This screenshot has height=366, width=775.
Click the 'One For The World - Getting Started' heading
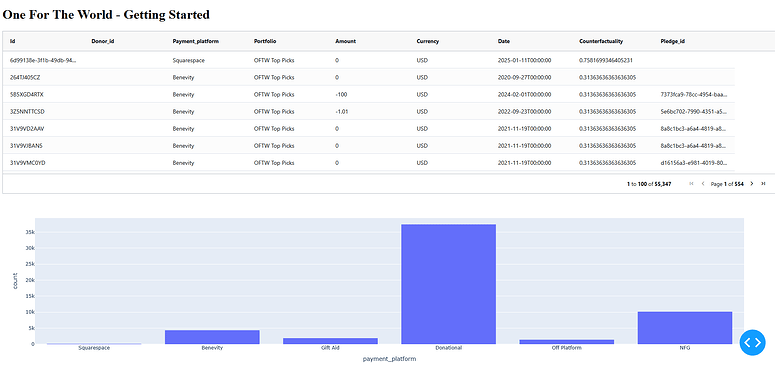point(106,15)
